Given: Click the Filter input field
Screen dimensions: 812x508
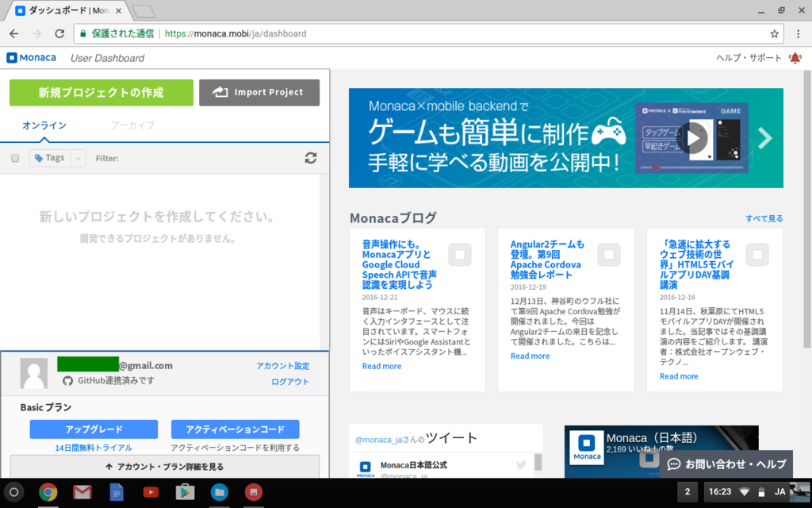Looking at the screenshot, I should [209, 158].
